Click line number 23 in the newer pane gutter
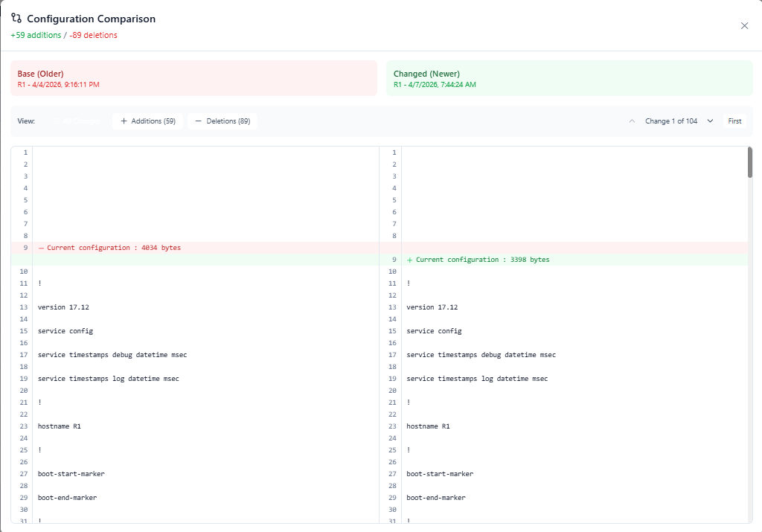Viewport: 762px width, 532px height. click(x=392, y=426)
